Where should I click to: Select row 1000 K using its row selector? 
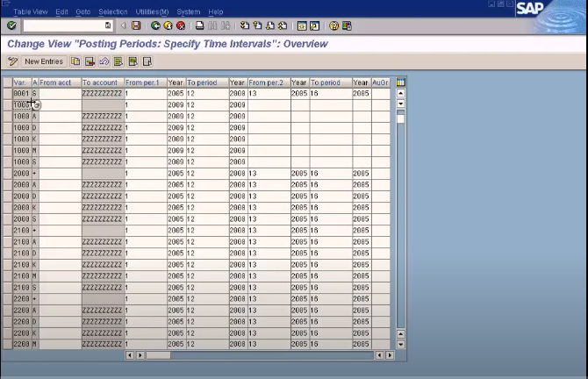8,139
